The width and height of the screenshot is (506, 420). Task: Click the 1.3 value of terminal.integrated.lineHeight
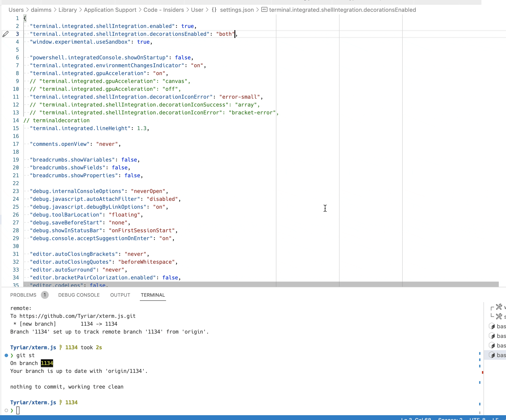pyautogui.click(x=142, y=128)
